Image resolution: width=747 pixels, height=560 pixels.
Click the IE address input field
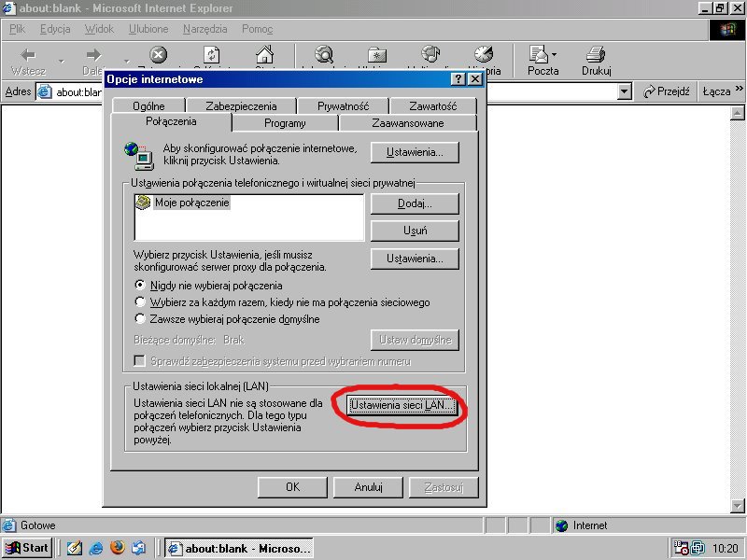333,91
